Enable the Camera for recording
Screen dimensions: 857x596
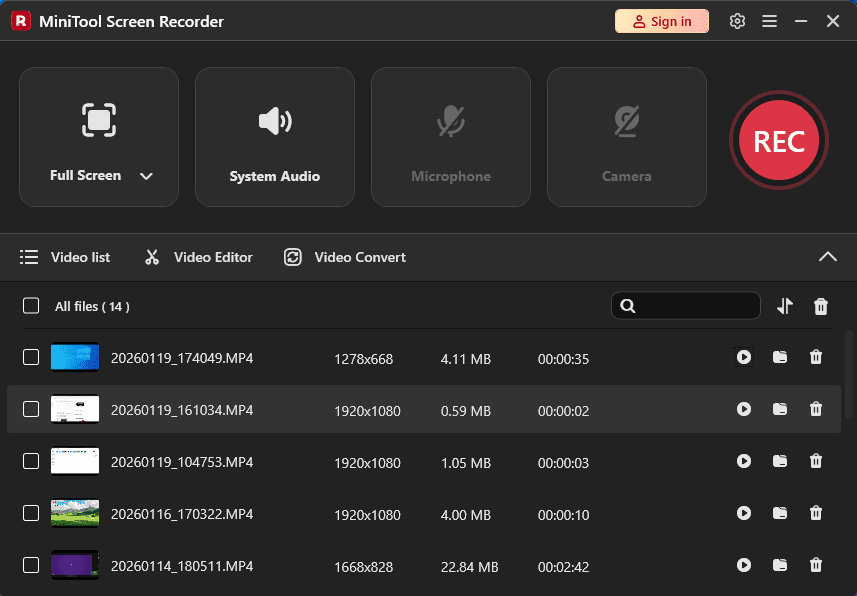click(626, 137)
